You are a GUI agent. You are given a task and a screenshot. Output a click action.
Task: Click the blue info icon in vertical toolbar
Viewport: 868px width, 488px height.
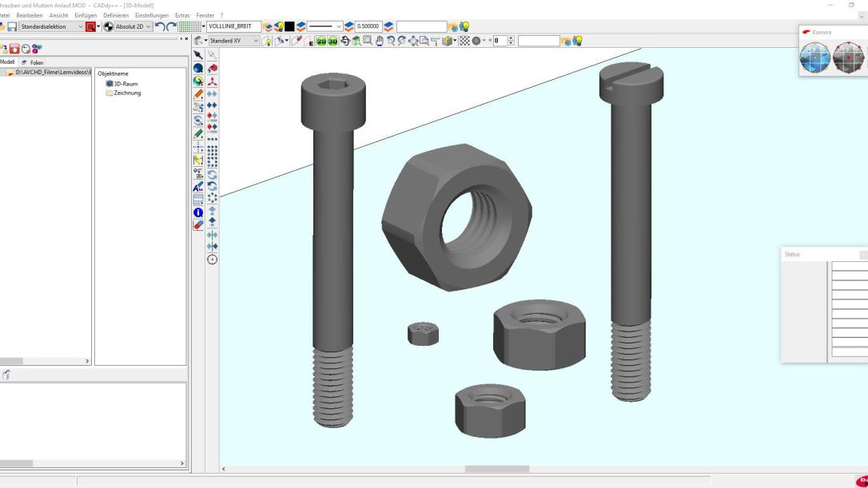click(198, 212)
